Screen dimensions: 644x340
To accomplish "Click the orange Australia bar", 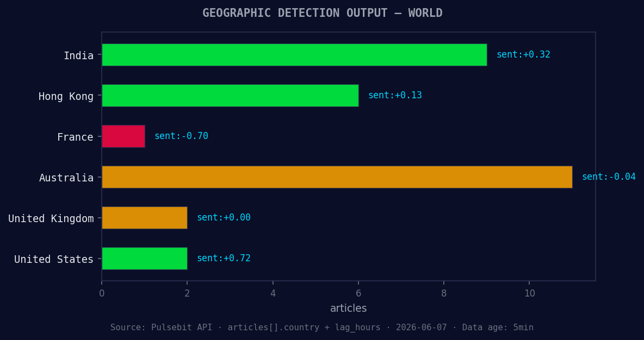I will pyautogui.click(x=337, y=177).
